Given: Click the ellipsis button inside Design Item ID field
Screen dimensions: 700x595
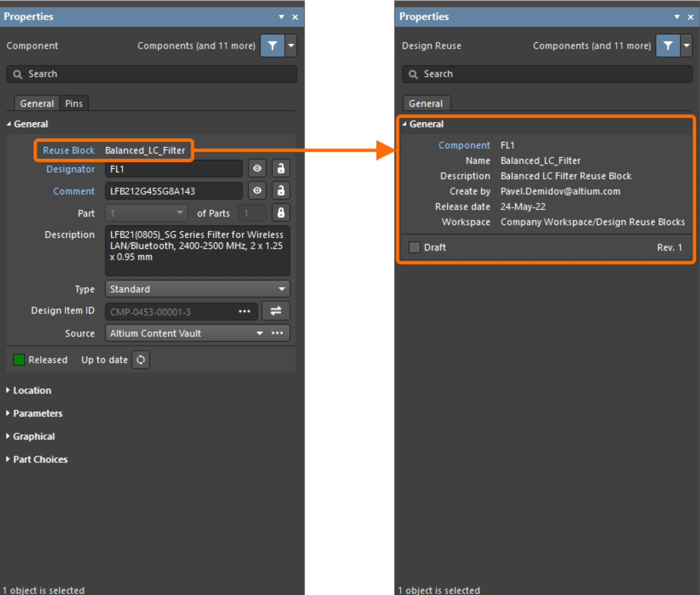Looking at the screenshot, I should [x=244, y=311].
